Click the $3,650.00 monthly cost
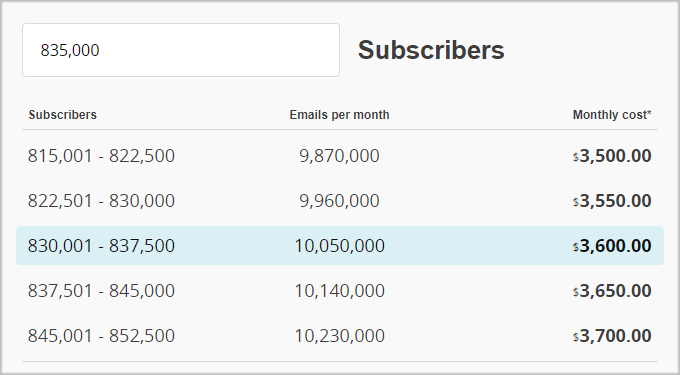 coord(612,291)
